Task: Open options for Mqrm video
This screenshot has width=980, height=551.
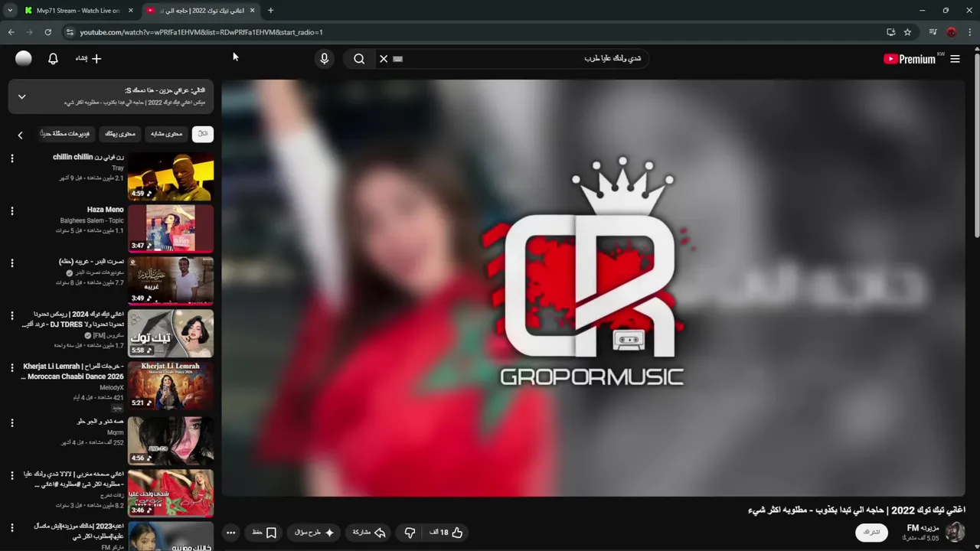Action: [x=11, y=422]
